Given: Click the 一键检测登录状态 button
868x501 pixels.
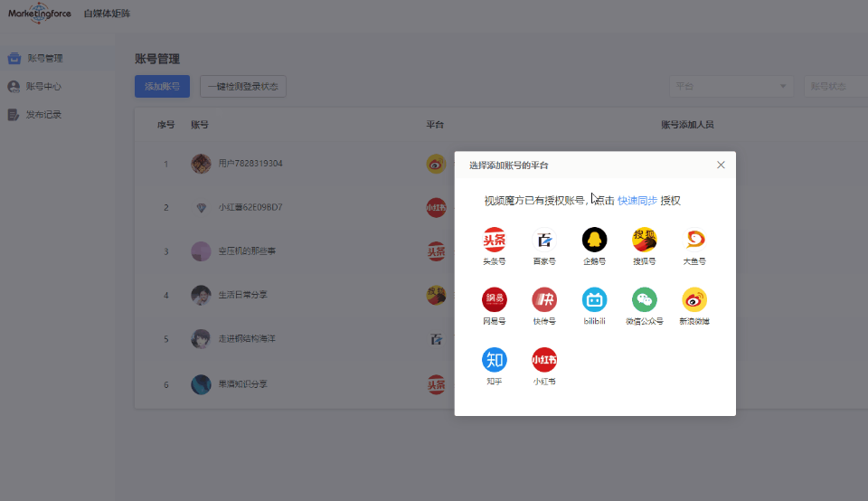Looking at the screenshot, I should (243, 87).
